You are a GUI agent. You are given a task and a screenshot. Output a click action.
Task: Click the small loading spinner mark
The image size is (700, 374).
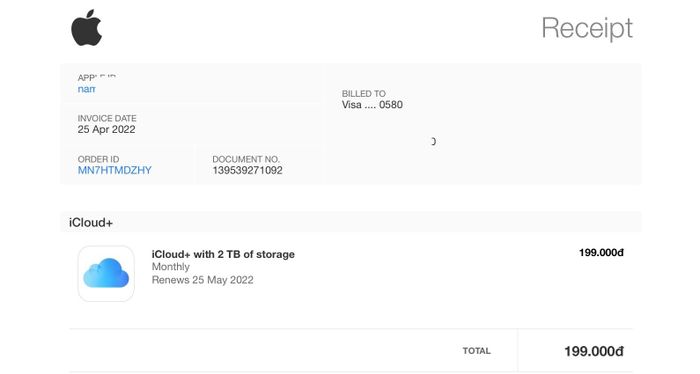tap(433, 141)
